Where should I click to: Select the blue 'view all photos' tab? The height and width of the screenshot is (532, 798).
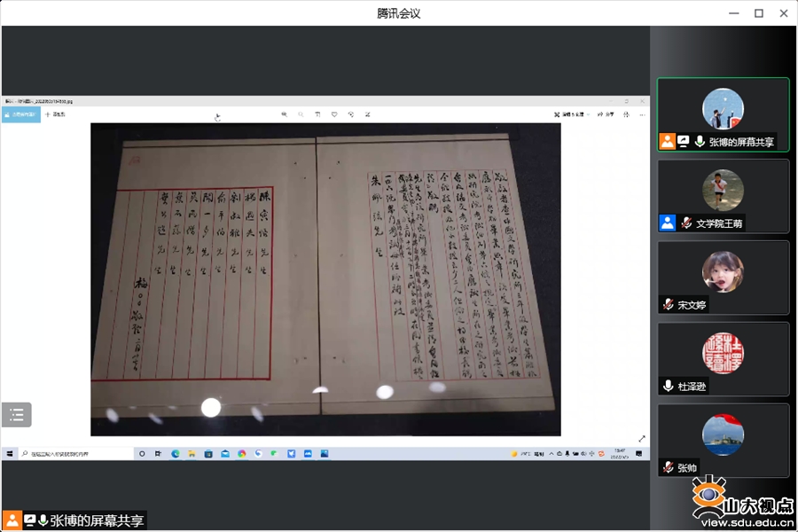(21, 114)
